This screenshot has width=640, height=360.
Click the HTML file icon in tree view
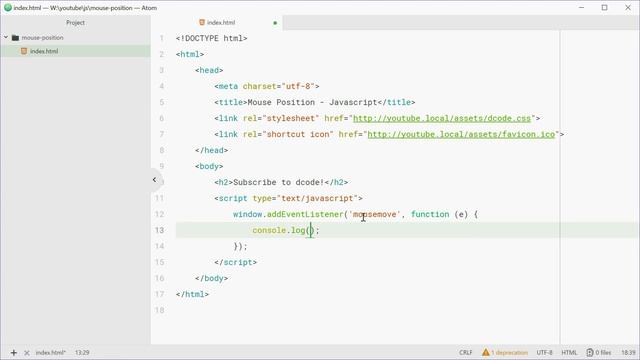24,51
